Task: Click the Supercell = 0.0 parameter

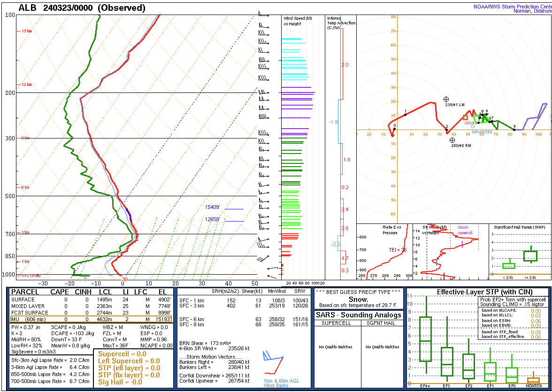Action: point(122,354)
